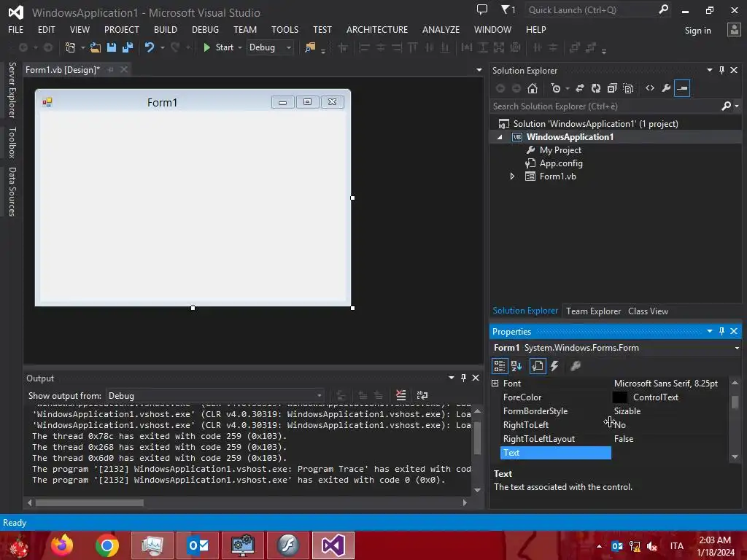Click the Quick Launch search field
Image resolution: width=747 pixels, height=560 pixels.
[591, 9]
